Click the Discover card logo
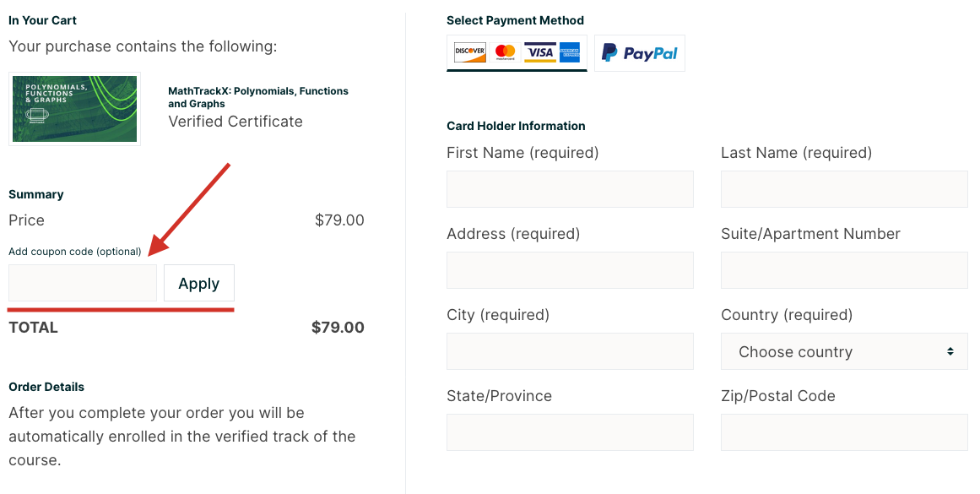The image size is (980, 494). point(470,52)
